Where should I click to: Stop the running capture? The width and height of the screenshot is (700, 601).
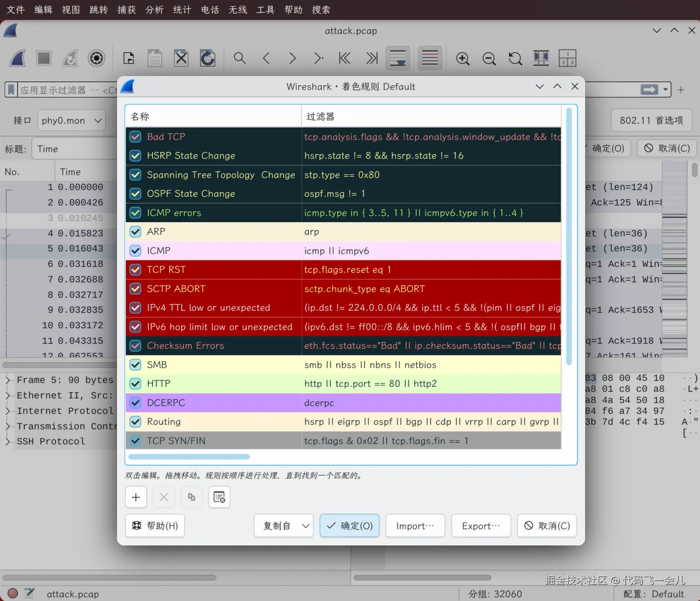[44, 58]
